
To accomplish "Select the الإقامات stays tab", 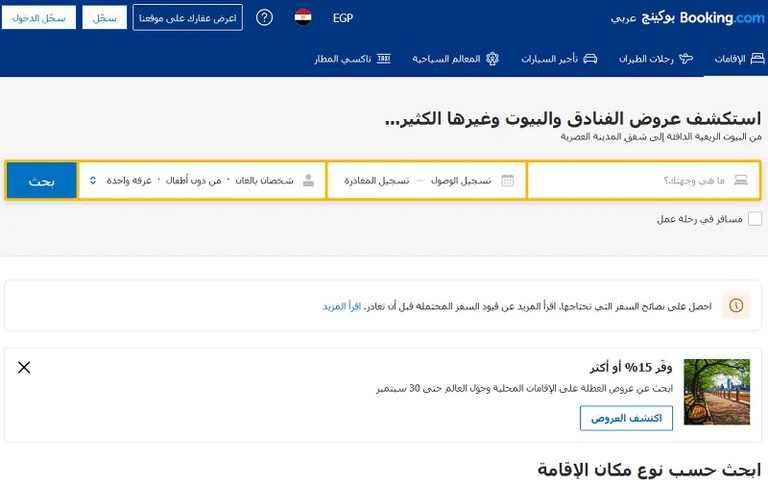I will pos(739,59).
